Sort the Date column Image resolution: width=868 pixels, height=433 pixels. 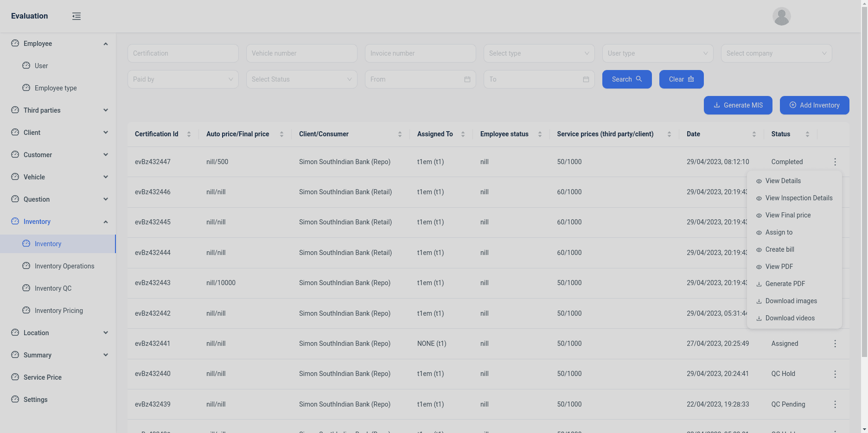coord(754,134)
